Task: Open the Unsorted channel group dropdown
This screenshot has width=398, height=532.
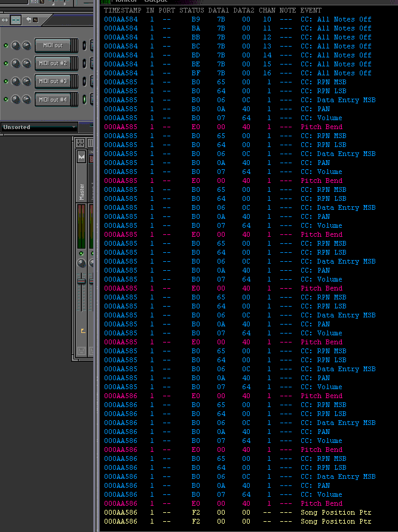Action: tap(39, 127)
